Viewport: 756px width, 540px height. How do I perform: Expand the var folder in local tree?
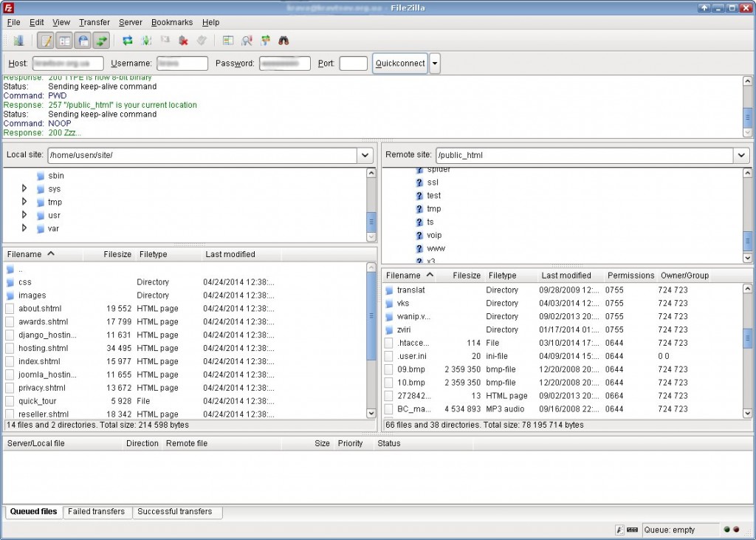coord(24,228)
